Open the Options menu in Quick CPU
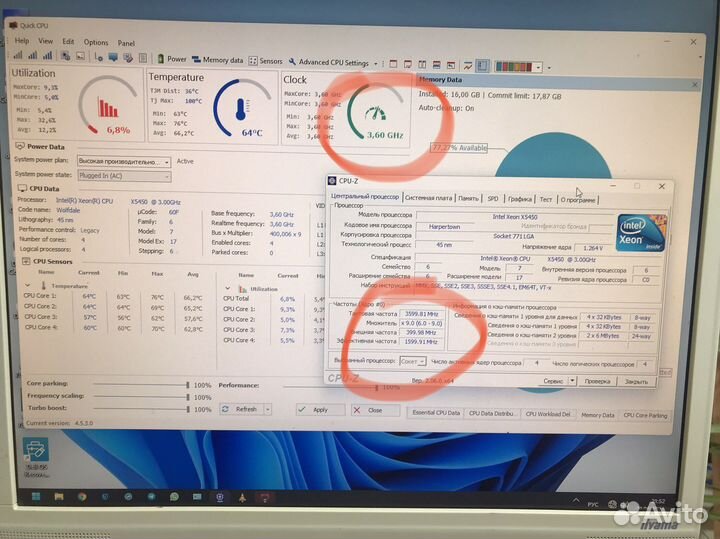 coord(96,42)
